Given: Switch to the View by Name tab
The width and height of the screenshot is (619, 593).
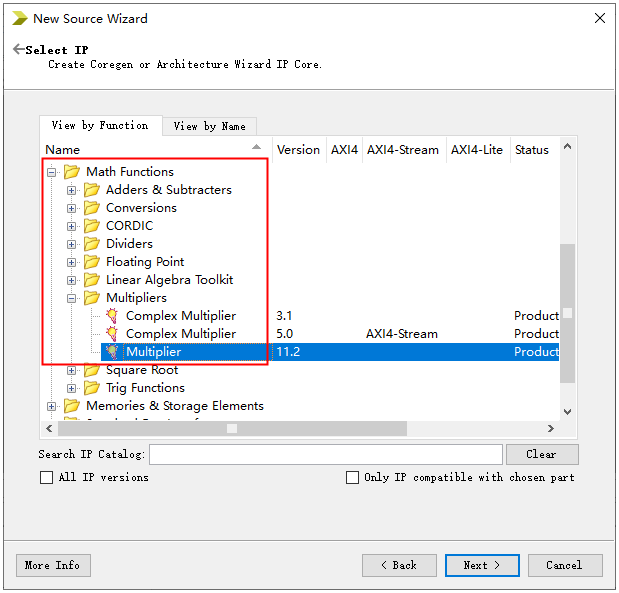Looking at the screenshot, I should tap(209, 126).
